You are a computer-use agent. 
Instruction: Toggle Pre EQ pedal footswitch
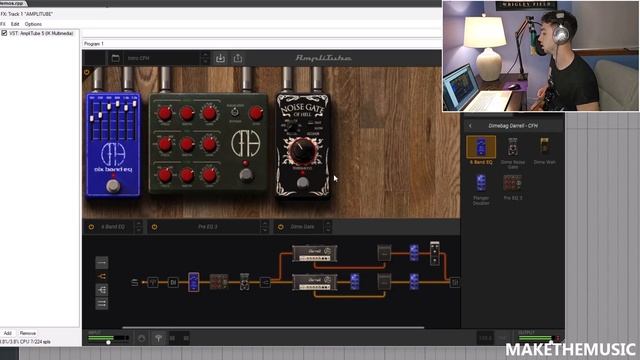click(246, 175)
